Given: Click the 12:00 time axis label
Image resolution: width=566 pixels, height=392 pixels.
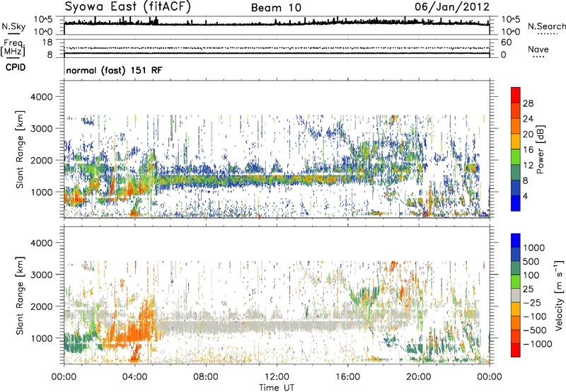Looking at the screenshot, I should (277, 377).
